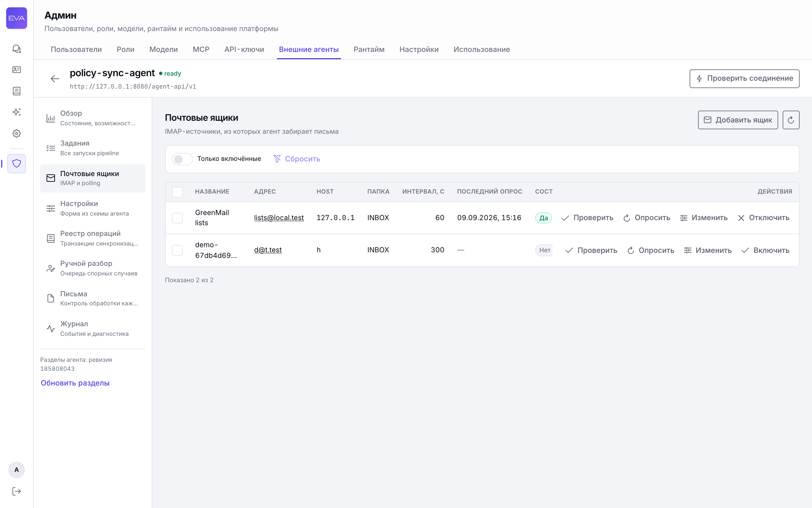Click Опросить for the GreenMail lists mailbox

click(x=646, y=218)
